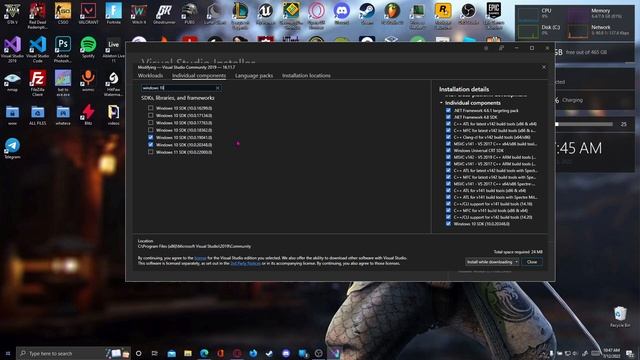Image resolution: width=640 pixels, height=360 pixels.
Task: Click the taskbar clock
Action: (611, 353)
